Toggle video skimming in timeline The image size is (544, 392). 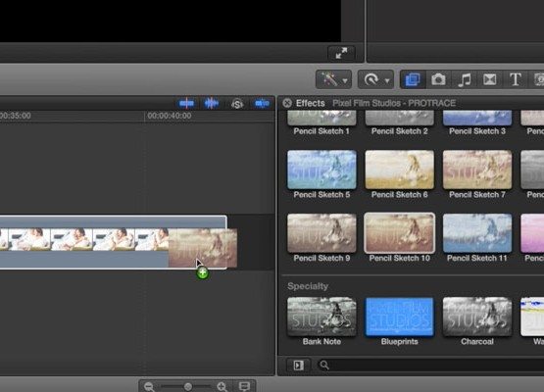pyautogui.click(x=186, y=103)
